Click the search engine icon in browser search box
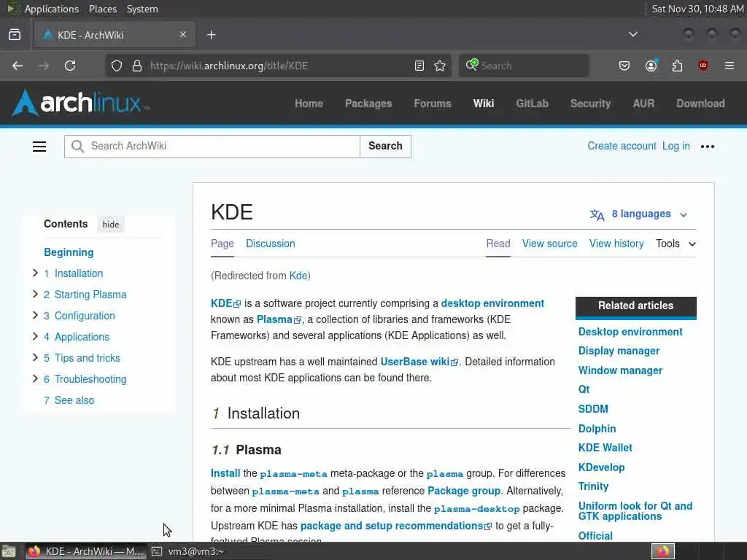The height and width of the screenshot is (560, 747). [x=472, y=65]
